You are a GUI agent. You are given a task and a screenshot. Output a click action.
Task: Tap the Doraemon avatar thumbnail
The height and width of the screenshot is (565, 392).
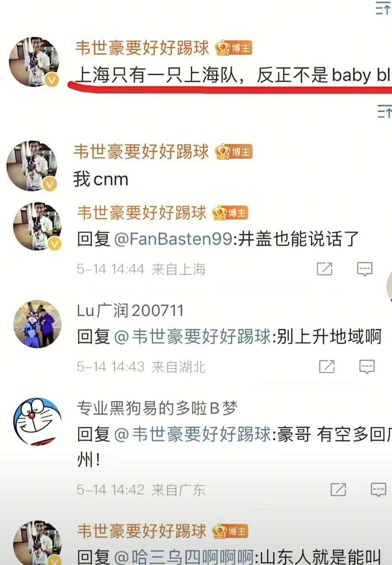click(37, 422)
